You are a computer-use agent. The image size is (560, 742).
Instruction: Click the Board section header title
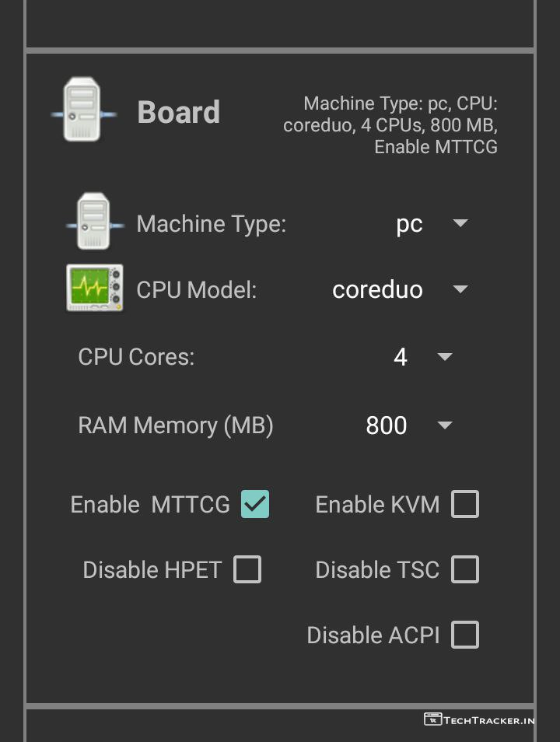[179, 112]
